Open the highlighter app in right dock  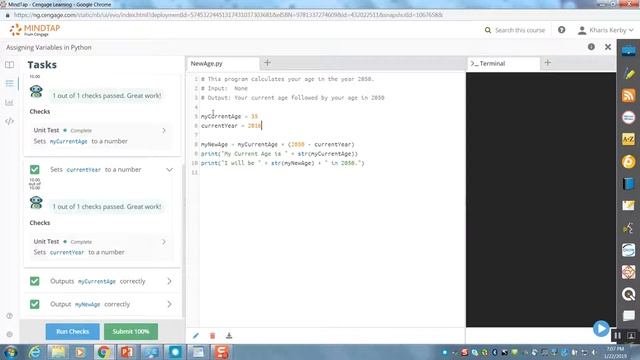[629, 73]
